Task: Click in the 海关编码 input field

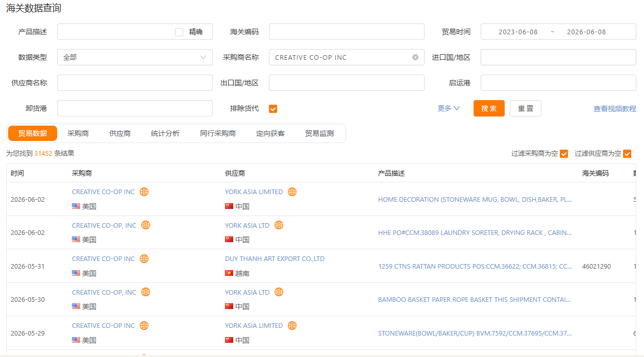Action: coord(346,32)
